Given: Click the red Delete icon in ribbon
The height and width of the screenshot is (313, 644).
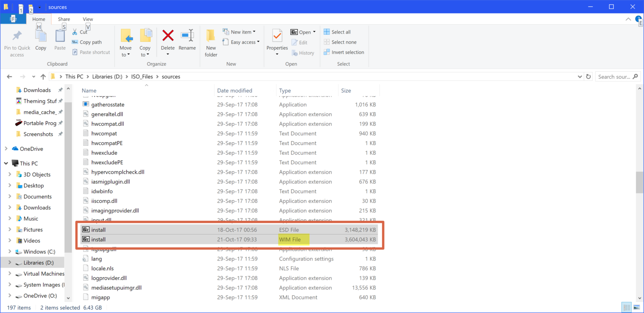Looking at the screenshot, I should (168, 36).
